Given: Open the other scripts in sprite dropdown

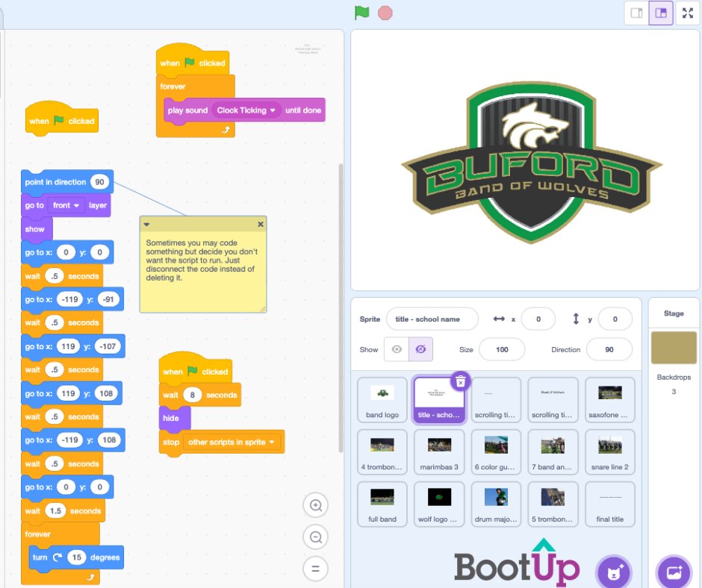Looking at the screenshot, I should click(x=232, y=442).
